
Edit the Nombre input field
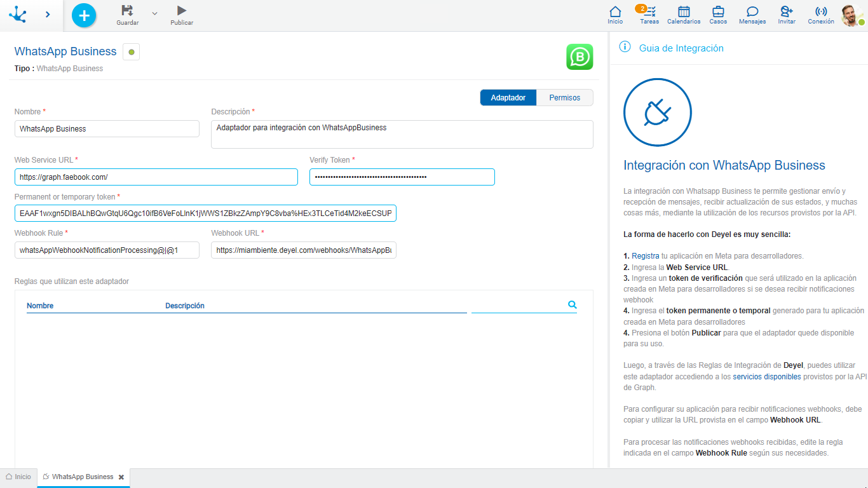point(107,128)
